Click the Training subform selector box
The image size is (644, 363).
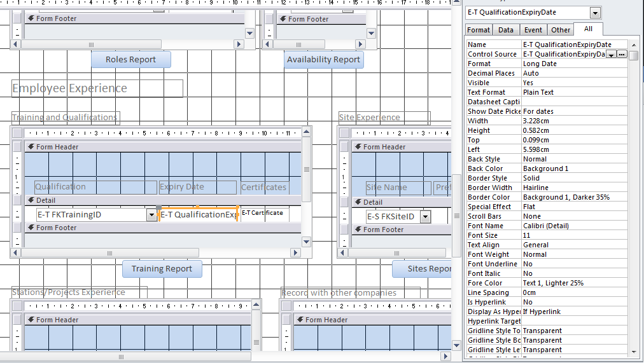17,133
